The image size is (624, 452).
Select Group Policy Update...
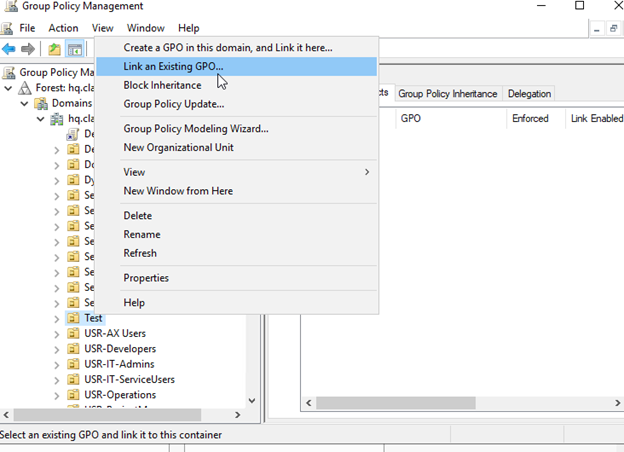(x=236, y=104)
